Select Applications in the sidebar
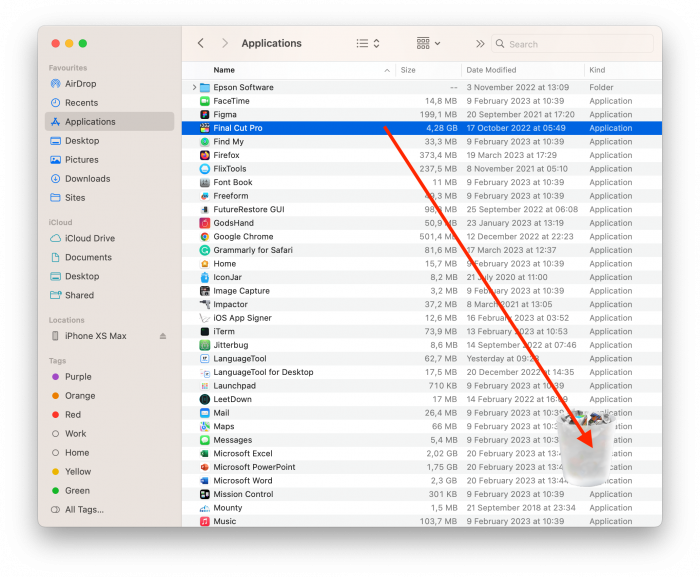700x577 pixels. (x=109, y=121)
